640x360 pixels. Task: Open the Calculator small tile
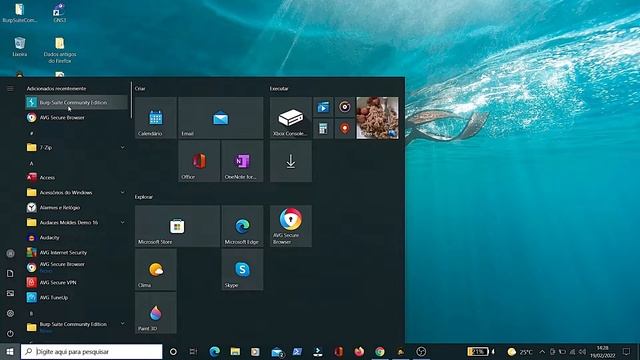point(323,129)
